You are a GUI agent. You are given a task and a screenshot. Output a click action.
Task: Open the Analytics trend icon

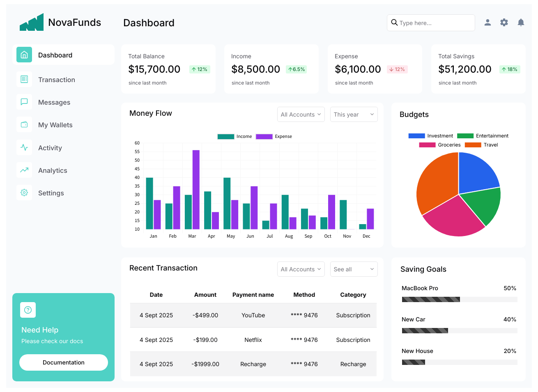pos(24,170)
